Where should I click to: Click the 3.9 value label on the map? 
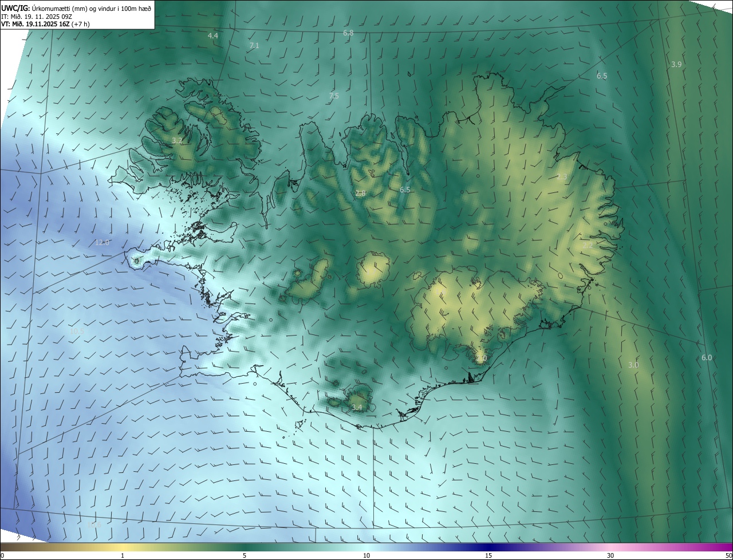(x=676, y=65)
